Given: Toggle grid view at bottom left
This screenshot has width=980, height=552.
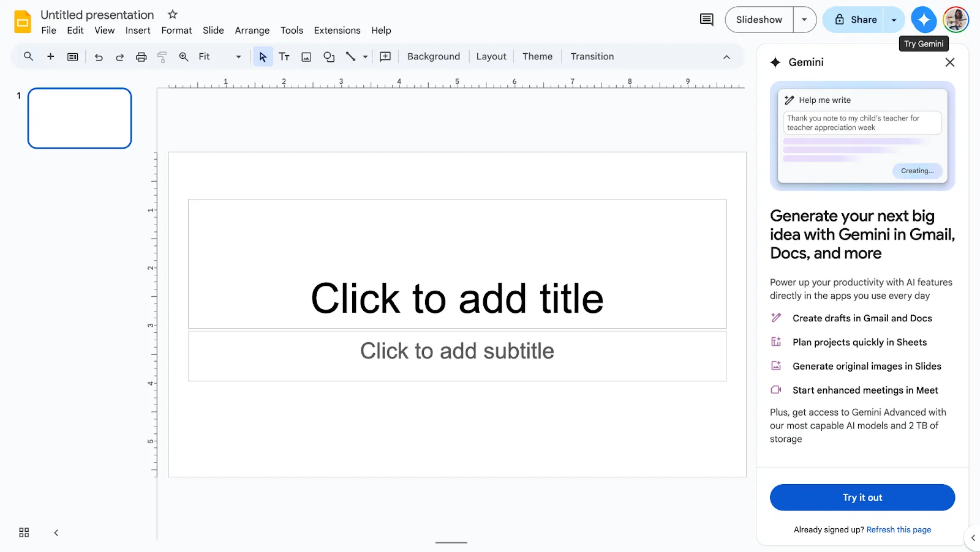Looking at the screenshot, I should [x=24, y=532].
